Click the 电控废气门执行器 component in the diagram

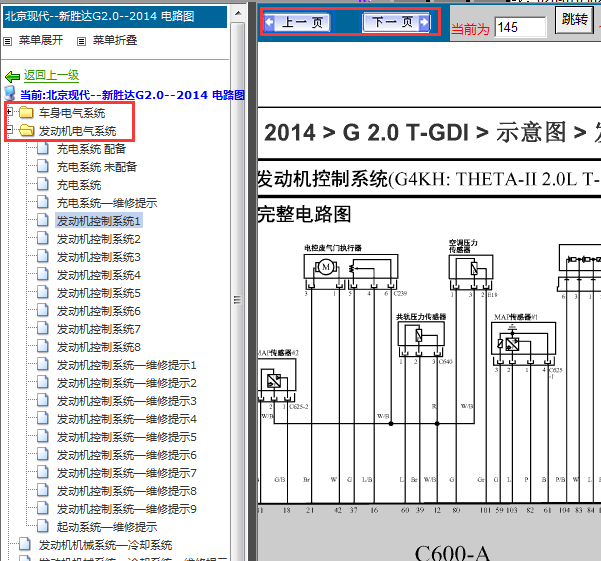click(x=351, y=267)
